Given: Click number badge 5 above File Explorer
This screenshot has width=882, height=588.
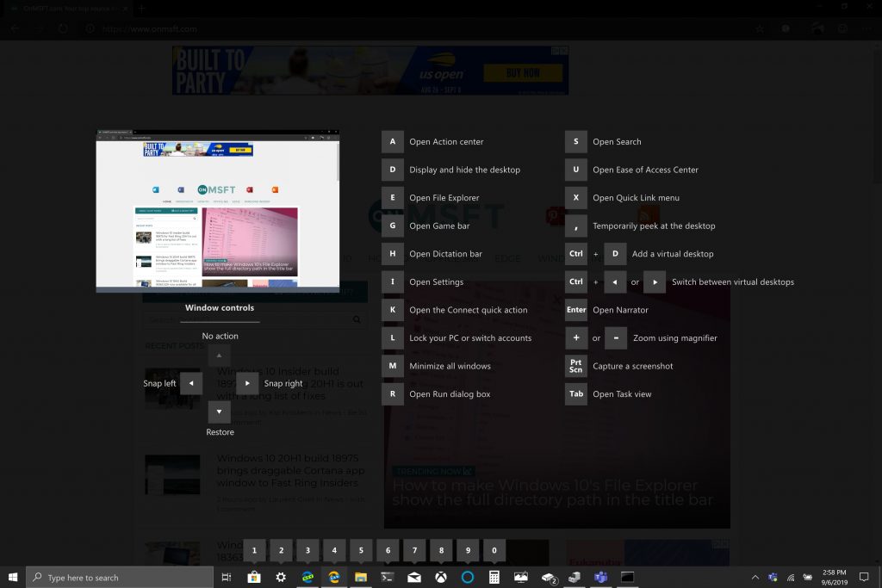Looking at the screenshot, I should (361, 550).
